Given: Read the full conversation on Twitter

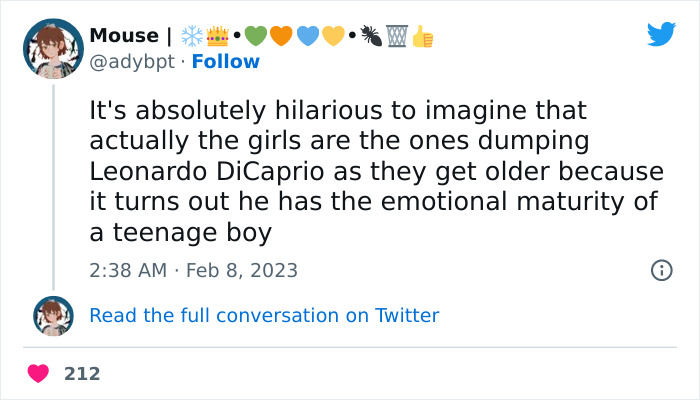Looking at the screenshot, I should [264, 315].
